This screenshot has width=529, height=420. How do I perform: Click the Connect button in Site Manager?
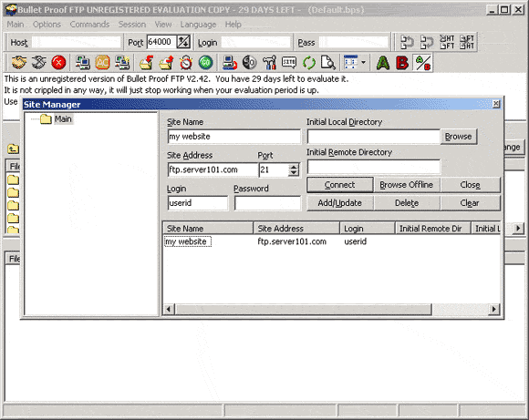(x=339, y=185)
